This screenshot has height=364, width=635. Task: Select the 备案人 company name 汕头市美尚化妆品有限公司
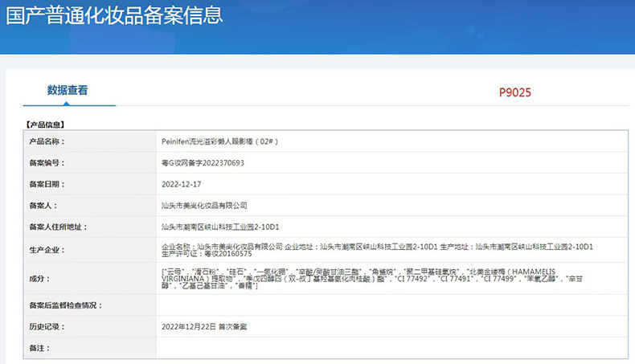point(204,205)
